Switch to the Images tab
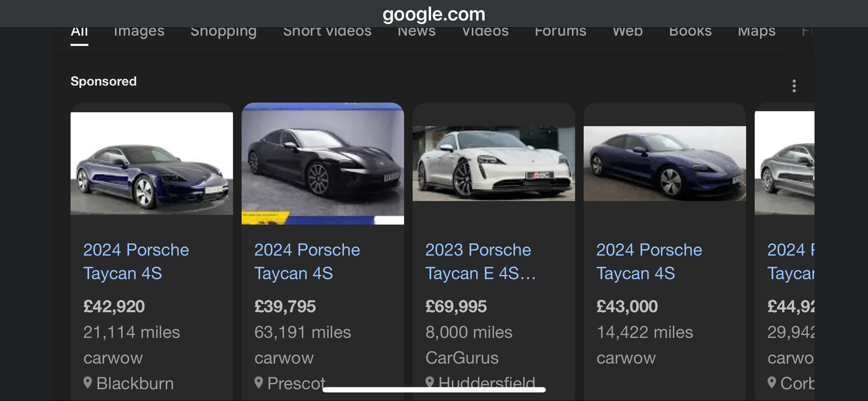Viewport: 868px width, 401px height. (139, 32)
